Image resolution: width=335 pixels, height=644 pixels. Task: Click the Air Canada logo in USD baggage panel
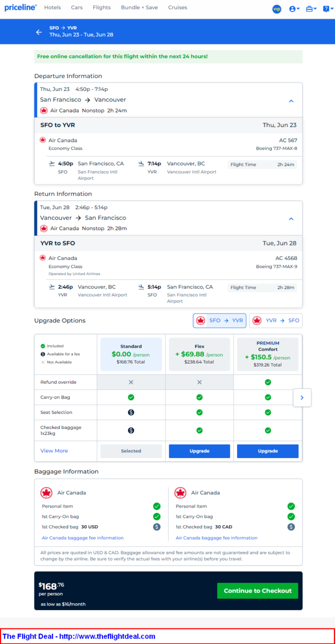coord(46,493)
